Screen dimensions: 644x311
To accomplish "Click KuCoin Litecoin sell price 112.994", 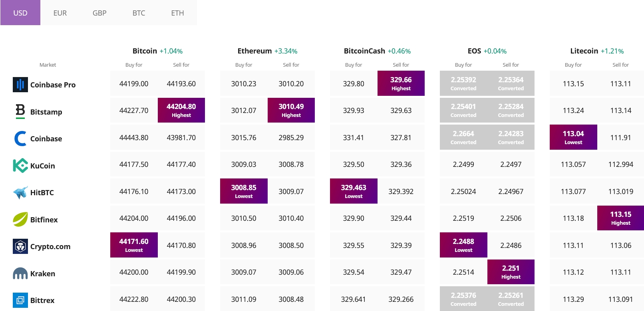I will pyautogui.click(x=621, y=164).
